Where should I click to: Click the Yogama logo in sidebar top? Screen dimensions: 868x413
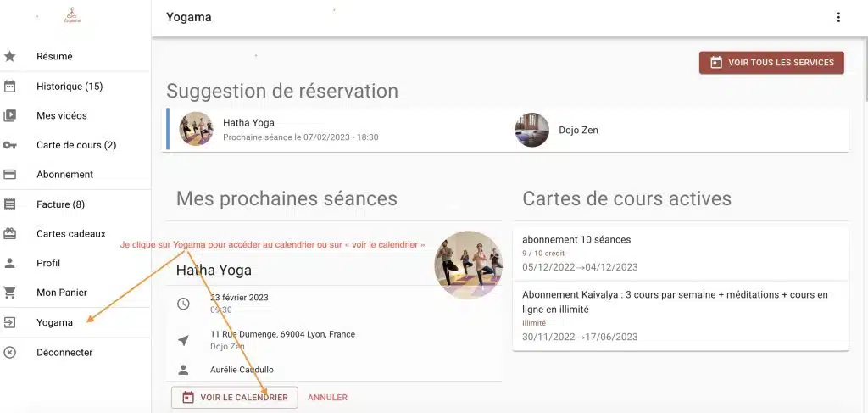pos(71,15)
